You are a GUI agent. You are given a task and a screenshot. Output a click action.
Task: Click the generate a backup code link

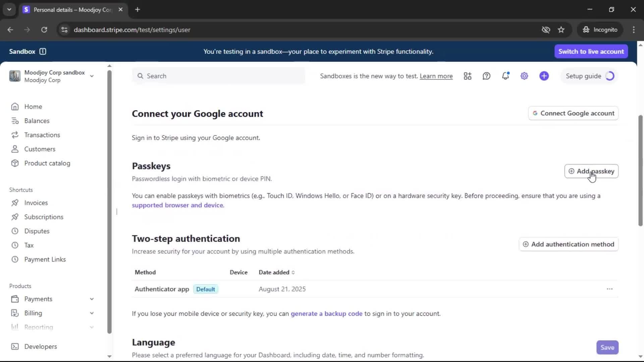(326, 314)
